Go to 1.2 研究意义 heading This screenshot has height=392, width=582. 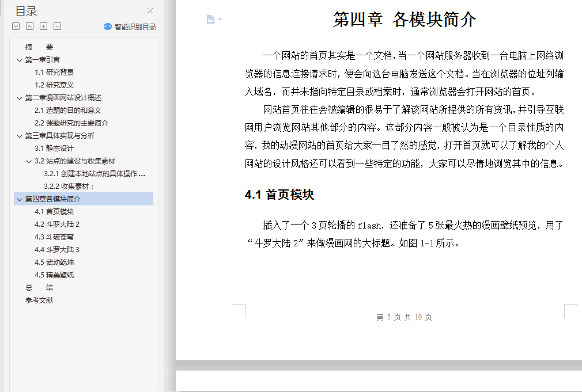[x=54, y=85]
